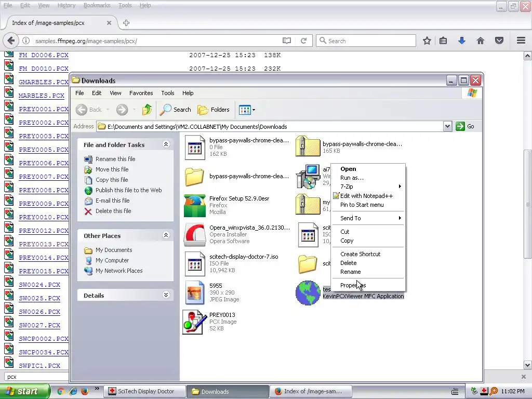Screen dimensions: 532x399
Task: Collapse the Other Places panel
Action: [166, 235]
